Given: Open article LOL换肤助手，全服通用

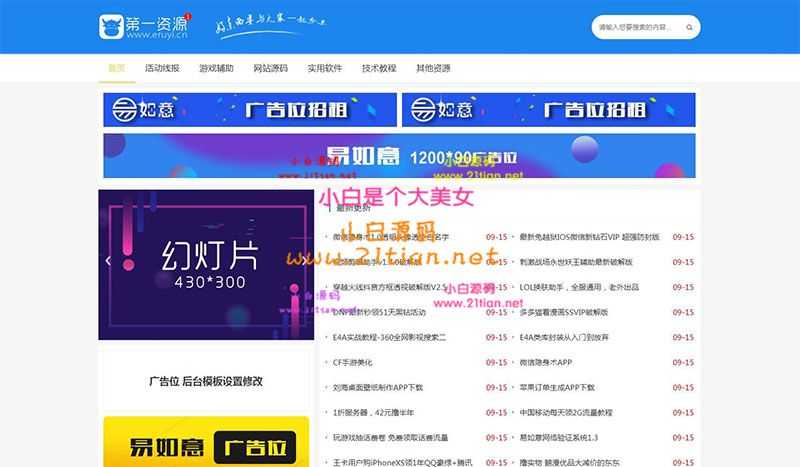Looking at the screenshot, I should point(579,287).
